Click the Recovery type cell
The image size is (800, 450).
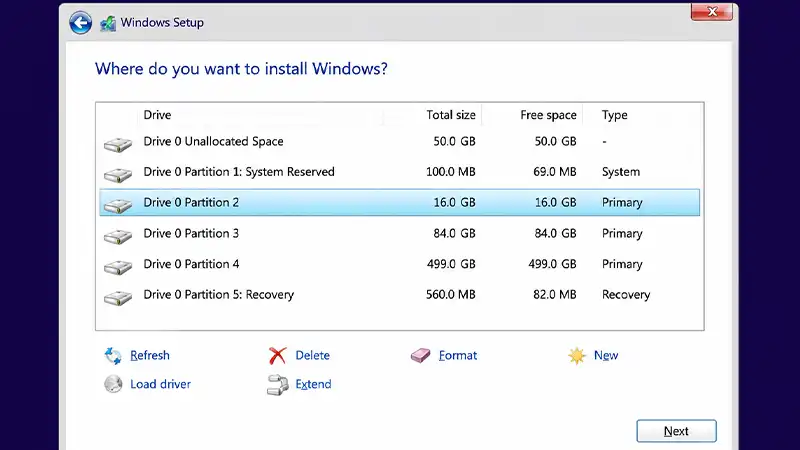(x=626, y=294)
